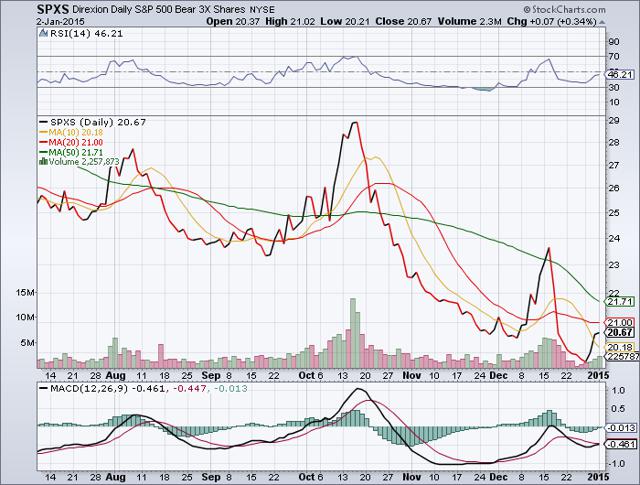Click the 5M volume axis label

point(28,343)
